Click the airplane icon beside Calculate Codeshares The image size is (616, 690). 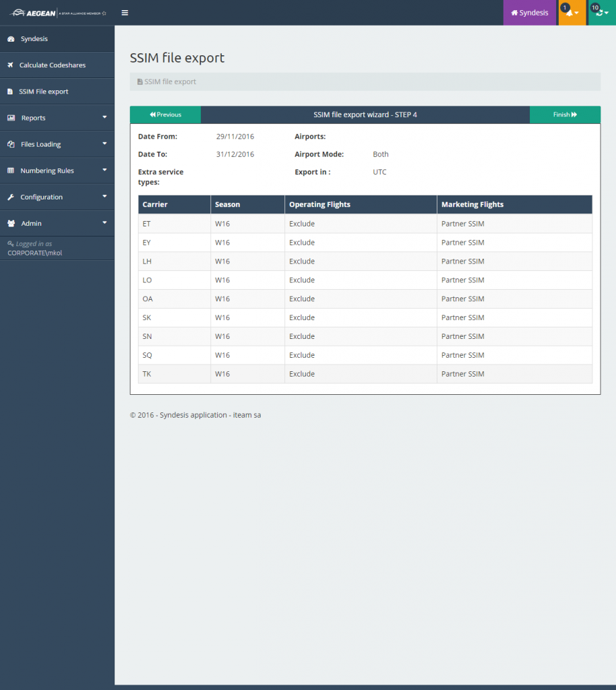tap(9, 65)
